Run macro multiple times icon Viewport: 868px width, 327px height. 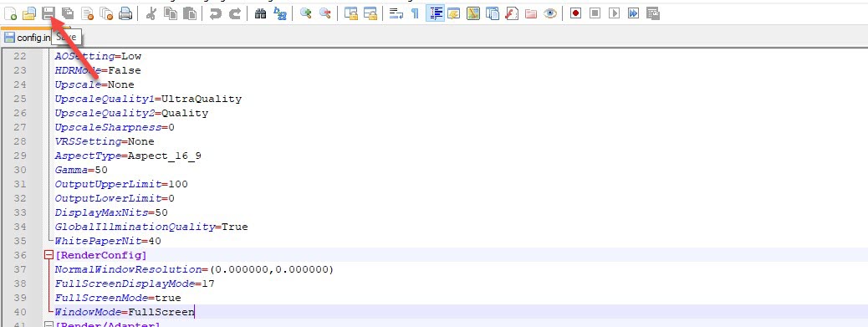coord(633,13)
